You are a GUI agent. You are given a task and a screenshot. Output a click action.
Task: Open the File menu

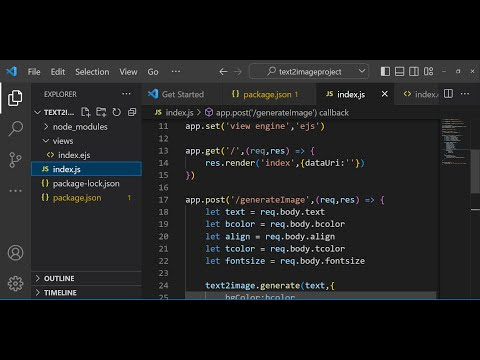[x=34, y=72]
